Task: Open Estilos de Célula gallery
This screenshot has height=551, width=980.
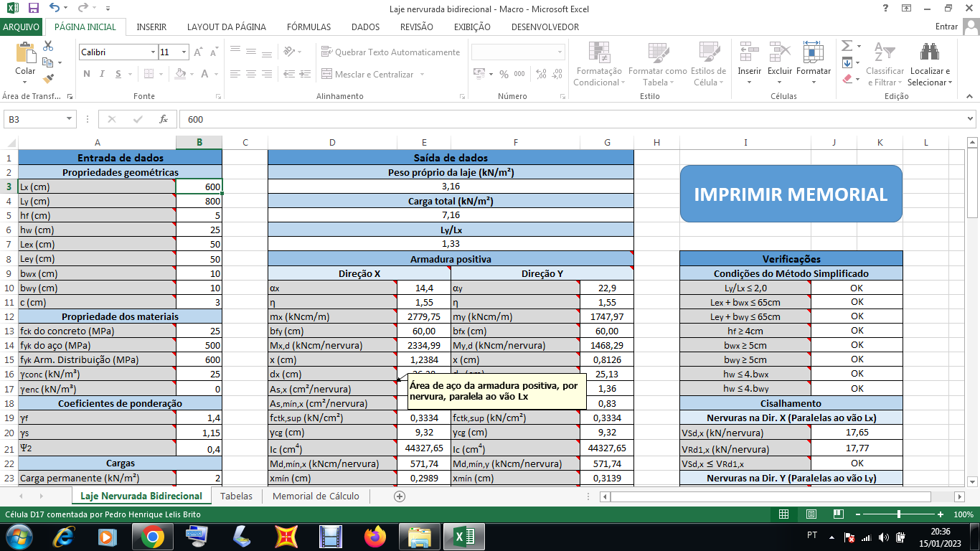Action: point(709,64)
